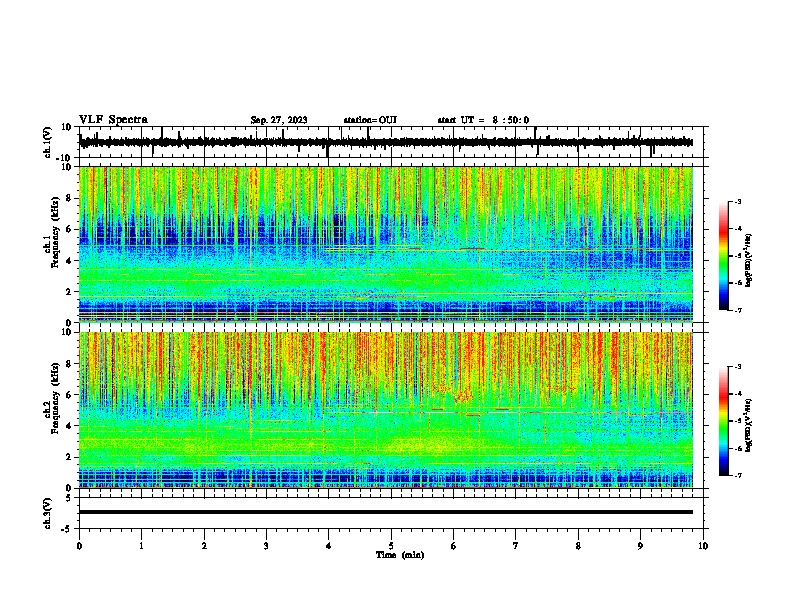Click the ch.2 color bar log(PSD) label

click(749, 425)
